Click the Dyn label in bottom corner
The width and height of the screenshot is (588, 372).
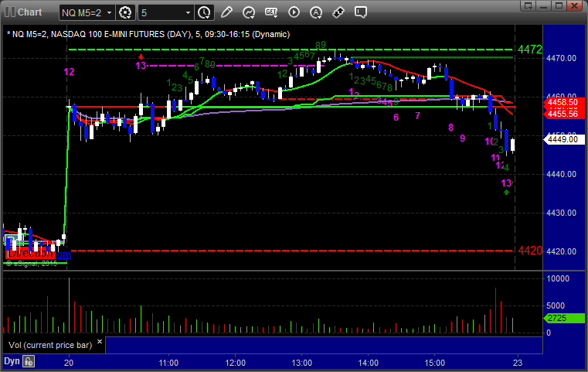point(12,361)
